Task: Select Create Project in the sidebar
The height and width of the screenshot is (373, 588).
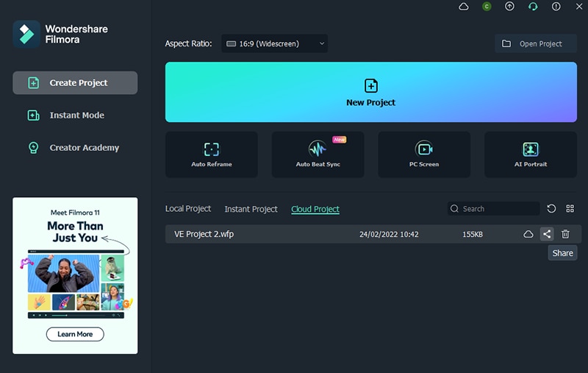Action: point(75,82)
